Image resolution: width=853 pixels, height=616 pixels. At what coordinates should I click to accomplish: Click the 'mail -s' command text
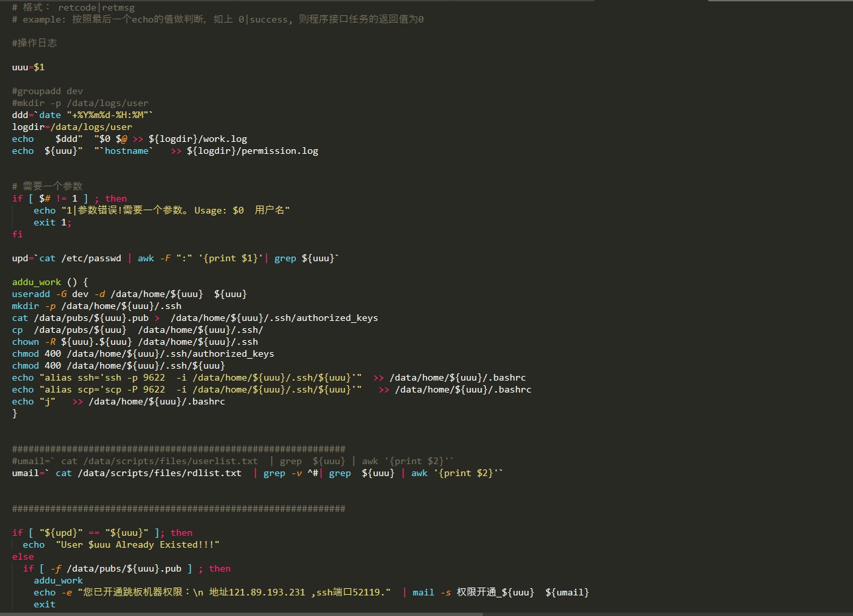[431, 592]
